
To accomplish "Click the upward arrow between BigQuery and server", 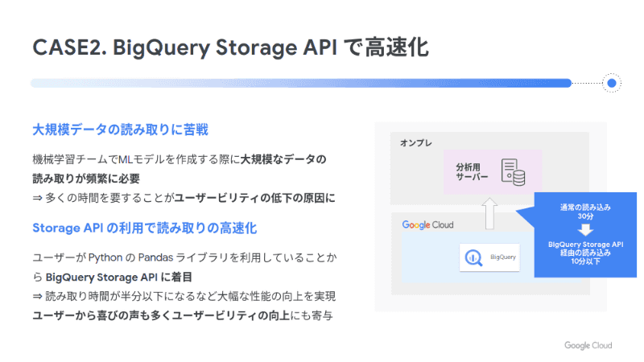I will 489,216.
